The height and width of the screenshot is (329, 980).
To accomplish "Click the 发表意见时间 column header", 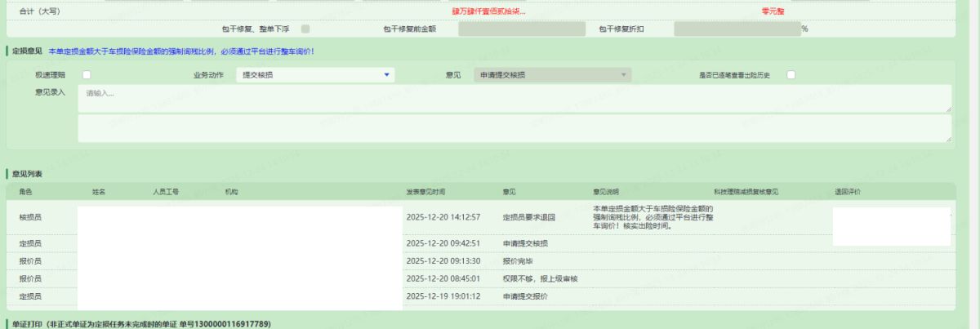I will tap(425, 192).
